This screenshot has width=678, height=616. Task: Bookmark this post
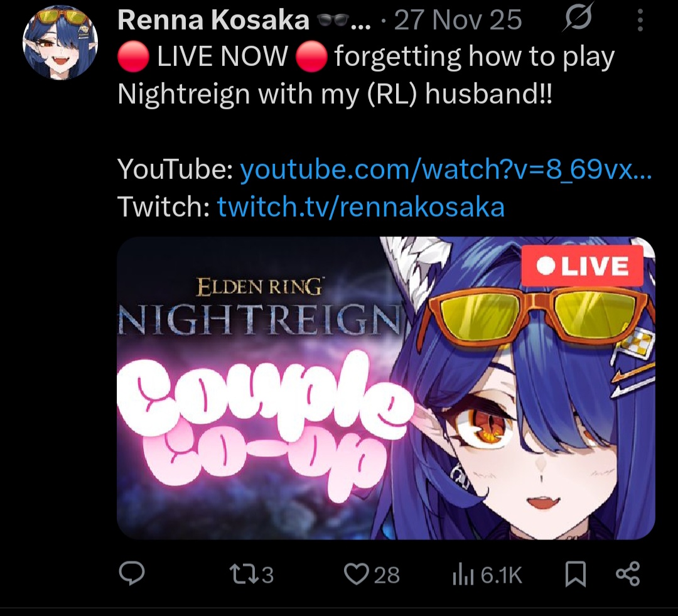point(576,575)
